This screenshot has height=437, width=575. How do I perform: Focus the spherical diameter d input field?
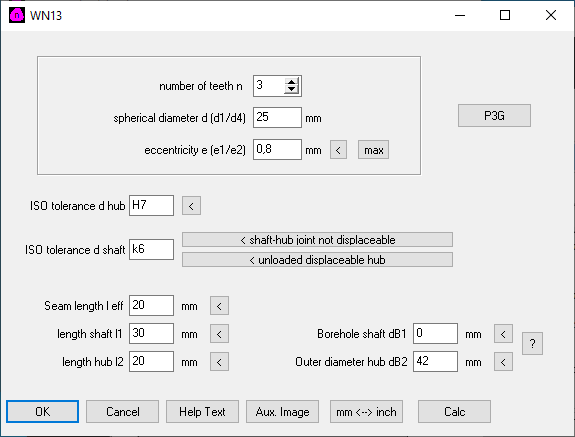(x=277, y=118)
